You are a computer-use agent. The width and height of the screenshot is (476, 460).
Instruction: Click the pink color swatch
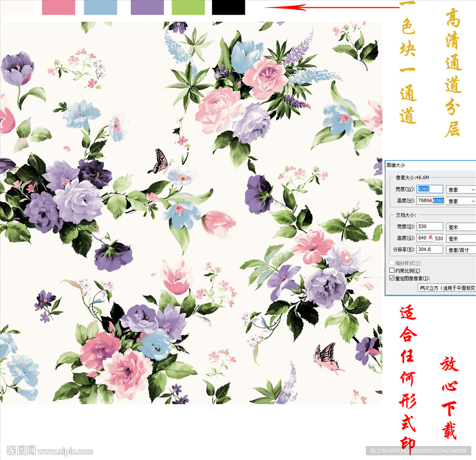pyautogui.click(x=59, y=7)
